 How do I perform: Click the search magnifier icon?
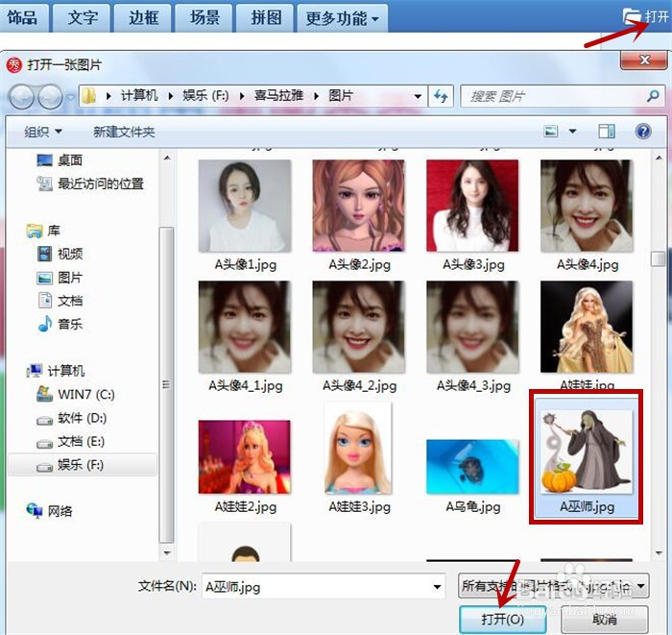653,96
